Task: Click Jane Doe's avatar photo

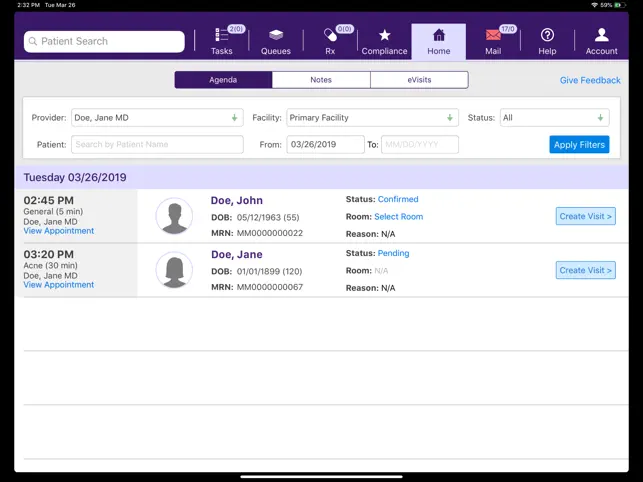Action: [x=174, y=270]
